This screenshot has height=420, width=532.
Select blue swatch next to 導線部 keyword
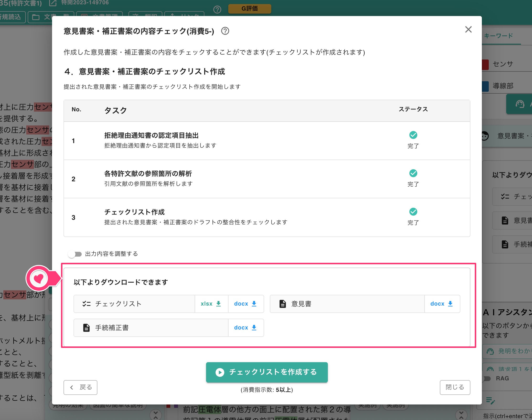click(x=485, y=86)
